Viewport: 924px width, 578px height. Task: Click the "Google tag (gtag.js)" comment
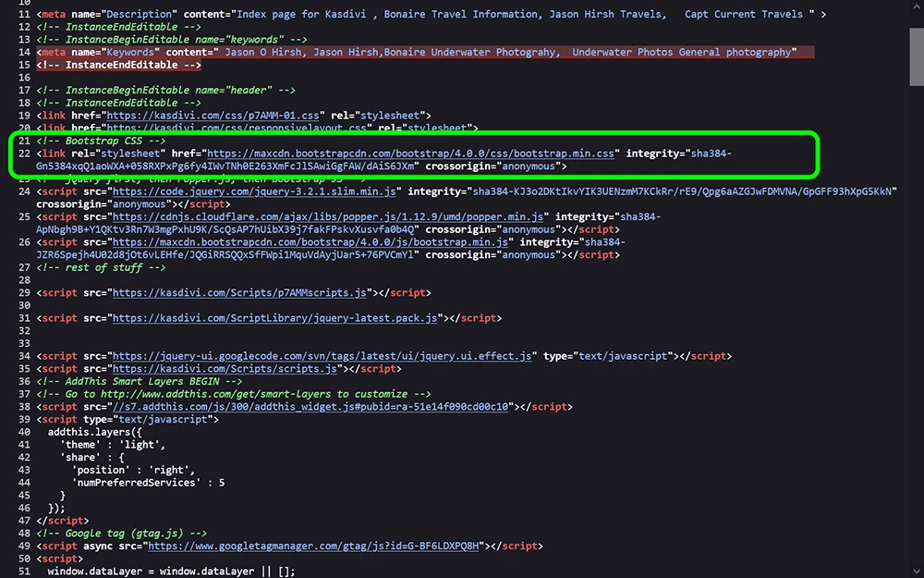(121, 534)
